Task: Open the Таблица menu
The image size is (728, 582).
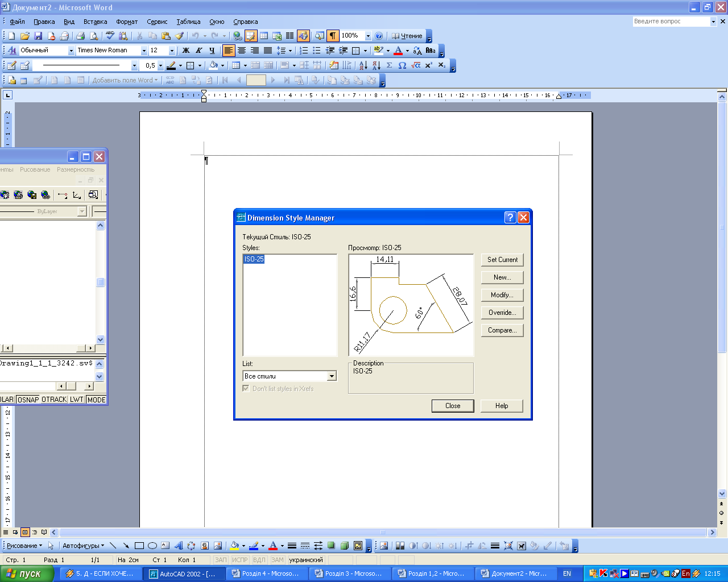Action: pyautogui.click(x=188, y=22)
